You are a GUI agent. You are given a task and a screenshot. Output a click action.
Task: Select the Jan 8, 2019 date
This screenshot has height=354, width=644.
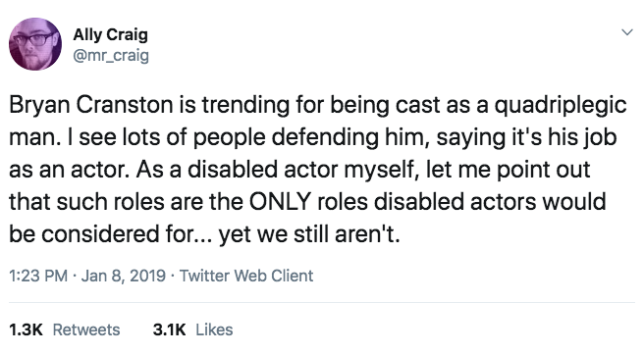pyautogui.click(x=124, y=276)
